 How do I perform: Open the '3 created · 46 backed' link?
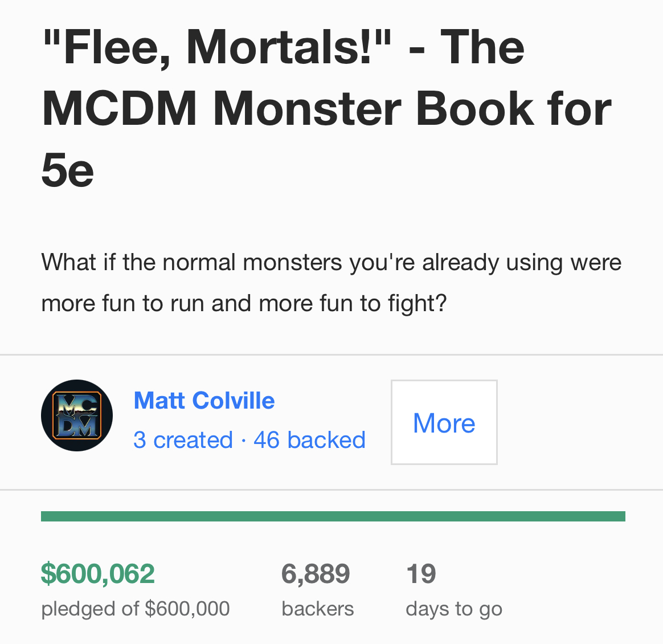pos(249,439)
